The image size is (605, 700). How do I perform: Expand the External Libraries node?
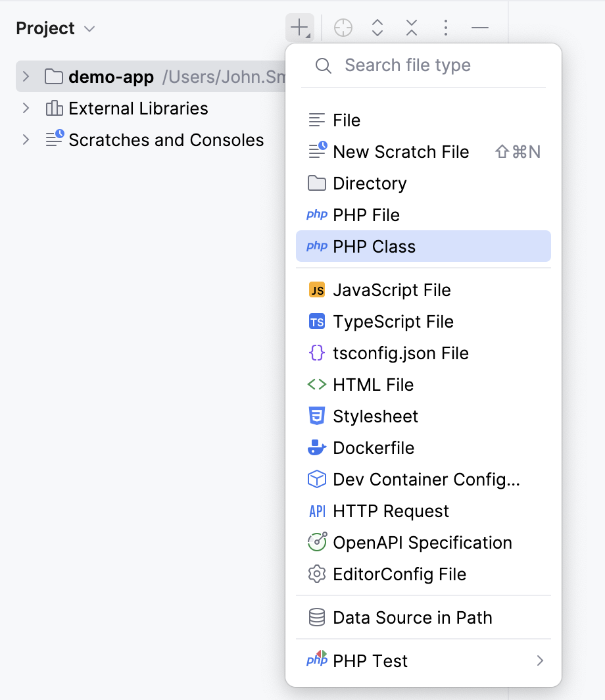[x=25, y=108]
